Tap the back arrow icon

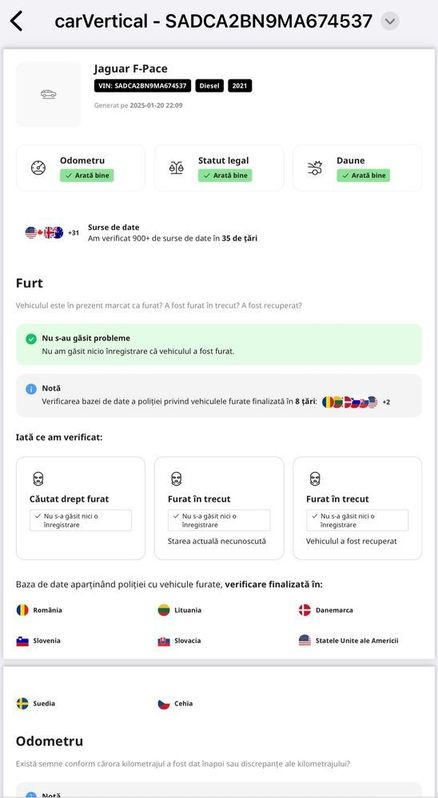pos(16,21)
